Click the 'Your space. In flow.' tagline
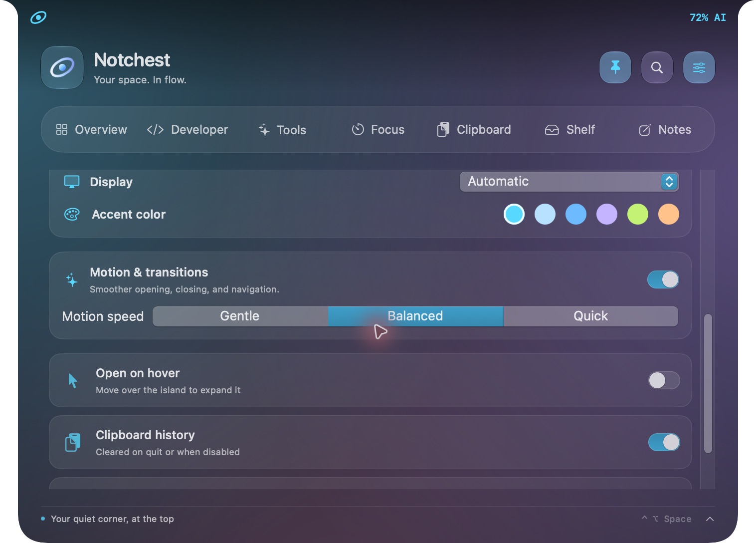This screenshot has height=543, width=756. 140,80
